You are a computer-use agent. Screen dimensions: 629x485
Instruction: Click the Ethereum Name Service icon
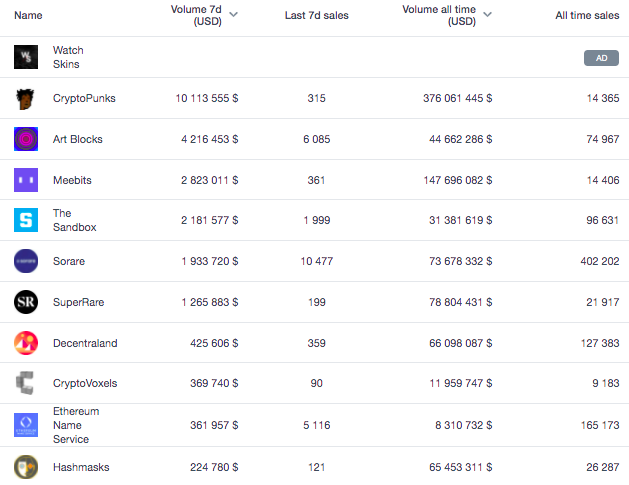pos(26,425)
